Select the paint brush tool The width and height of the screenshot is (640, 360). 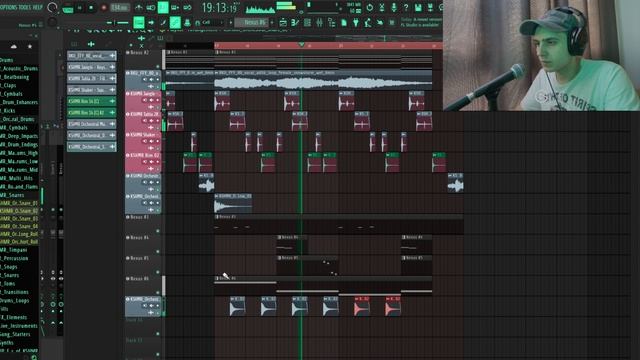click(x=163, y=22)
